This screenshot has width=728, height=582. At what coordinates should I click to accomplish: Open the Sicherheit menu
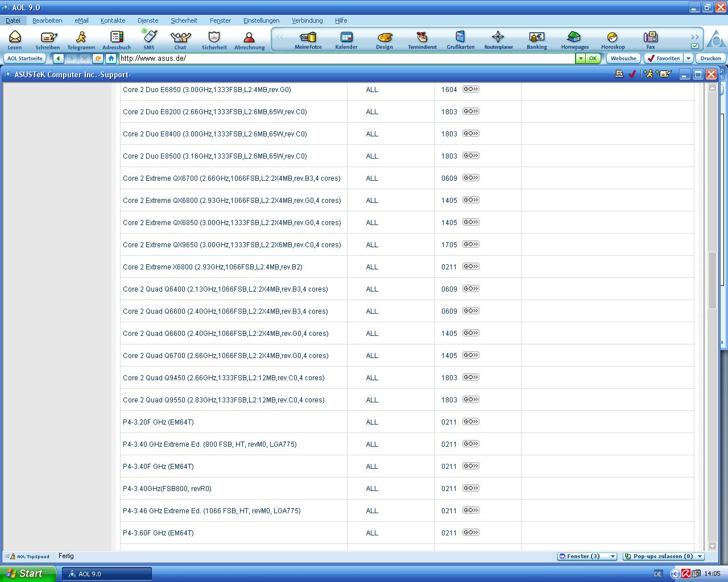(x=184, y=20)
